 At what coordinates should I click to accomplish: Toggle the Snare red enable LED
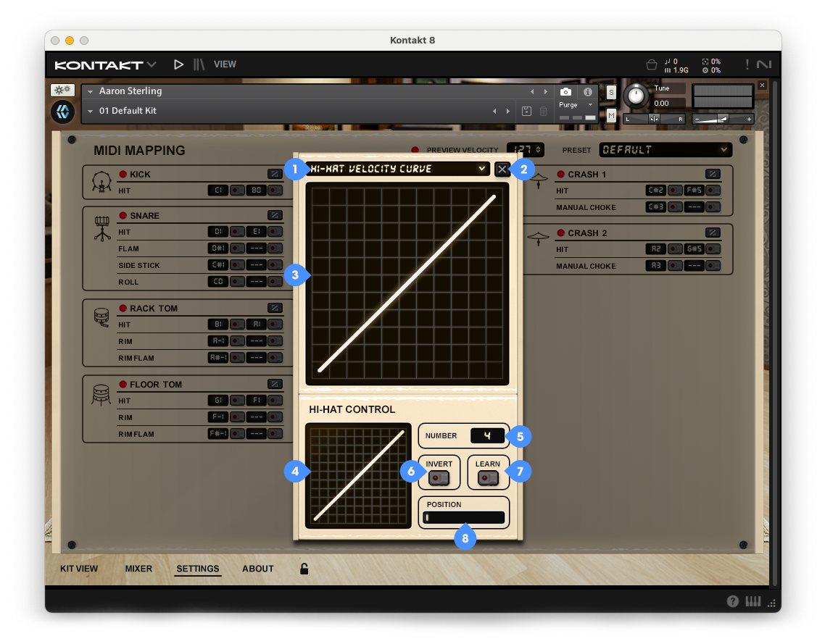pyautogui.click(x=123, y=215)
